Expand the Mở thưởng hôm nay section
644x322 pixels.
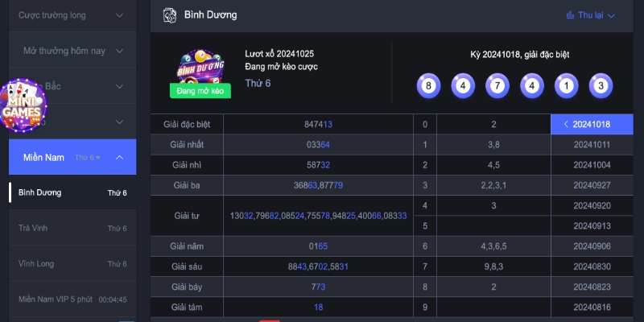[x=120, y=51]
